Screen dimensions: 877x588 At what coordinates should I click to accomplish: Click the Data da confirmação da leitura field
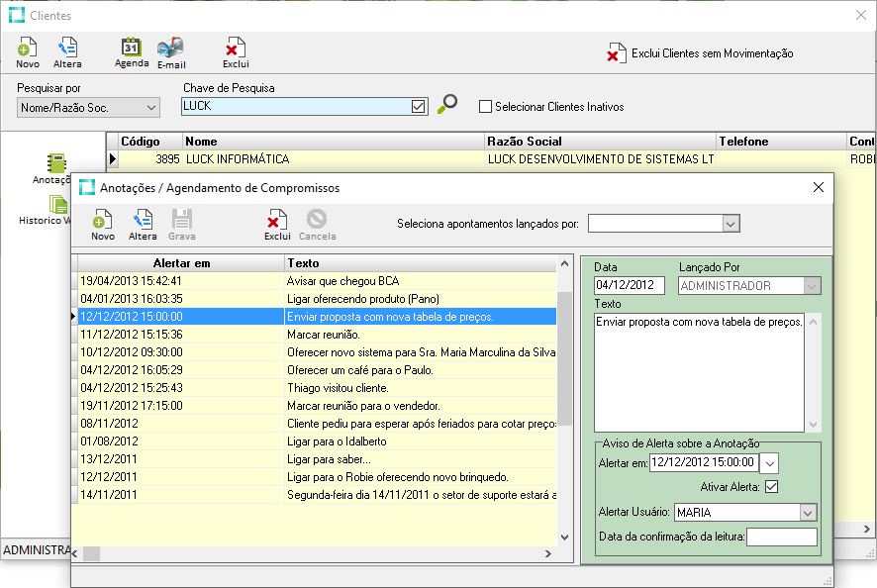781,536
